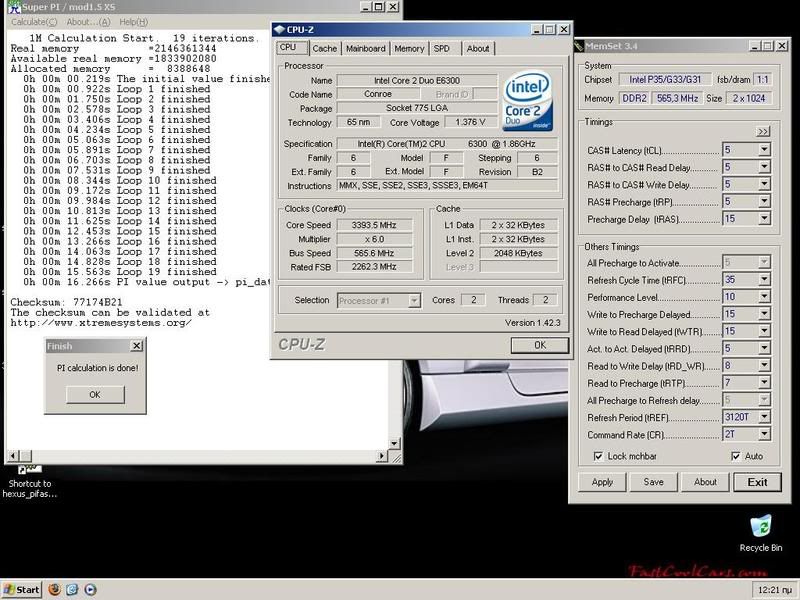
Task: Switch to the Mainboard tab in CPU-Z
Action: (365, 48)
